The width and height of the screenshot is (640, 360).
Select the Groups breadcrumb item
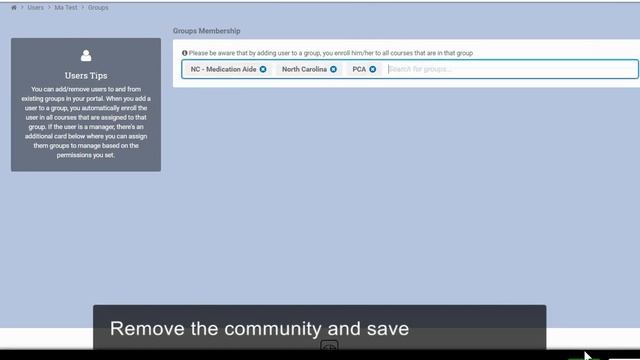98,8
